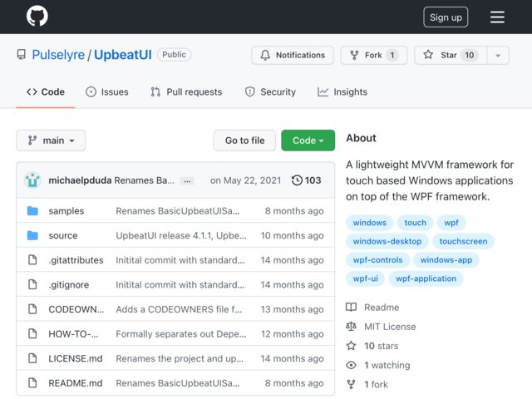The height and width of the screenshot is (399, 532).
Task: Open the main branch selector dropdown
Action: coord(51,140)
